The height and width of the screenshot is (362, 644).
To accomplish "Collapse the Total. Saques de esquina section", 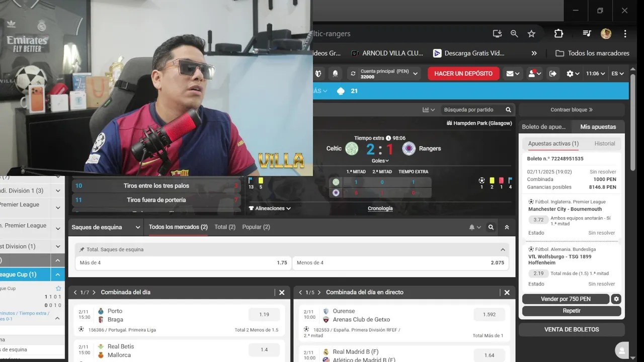I will coord(503,250).
